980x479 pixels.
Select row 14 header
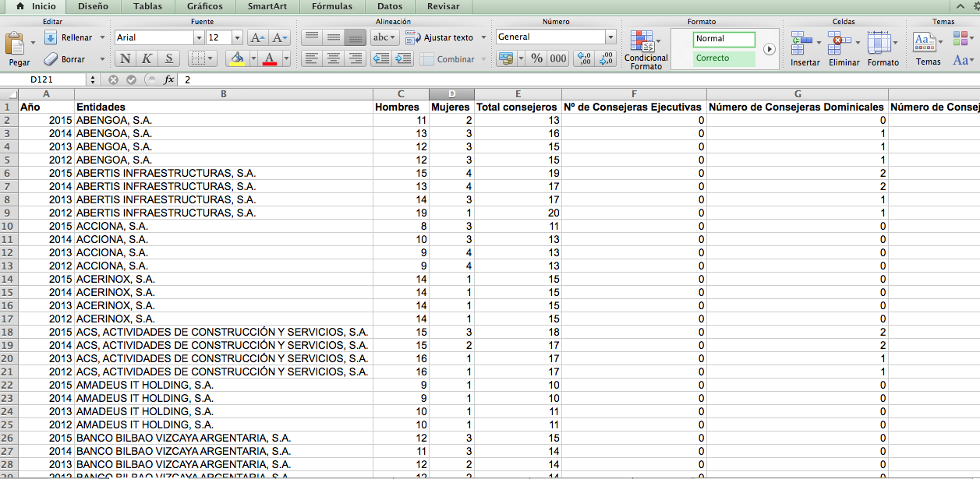[9, 279]
